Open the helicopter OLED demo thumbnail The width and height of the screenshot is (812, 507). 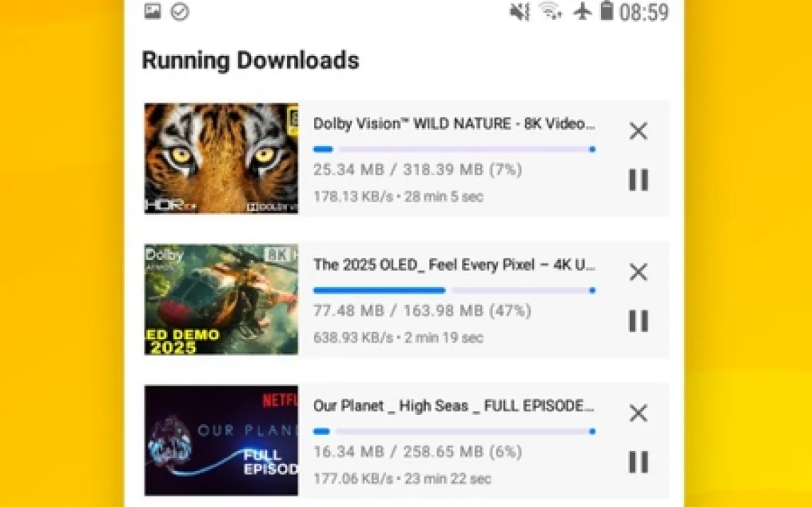point(221,300)
